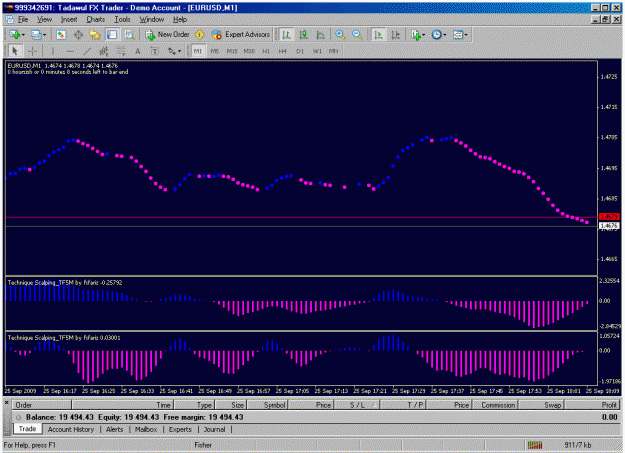Zoom in on the chart

pyautogui.click(x=340, y=35)
